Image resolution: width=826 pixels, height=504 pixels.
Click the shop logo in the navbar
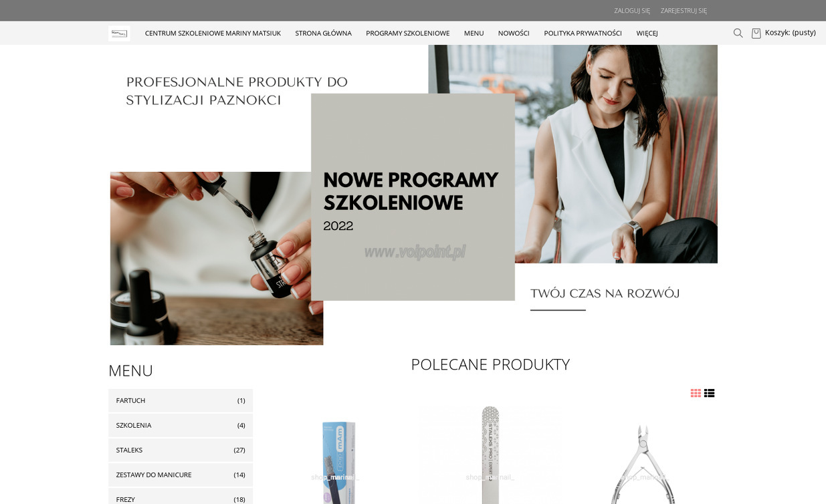119,33
